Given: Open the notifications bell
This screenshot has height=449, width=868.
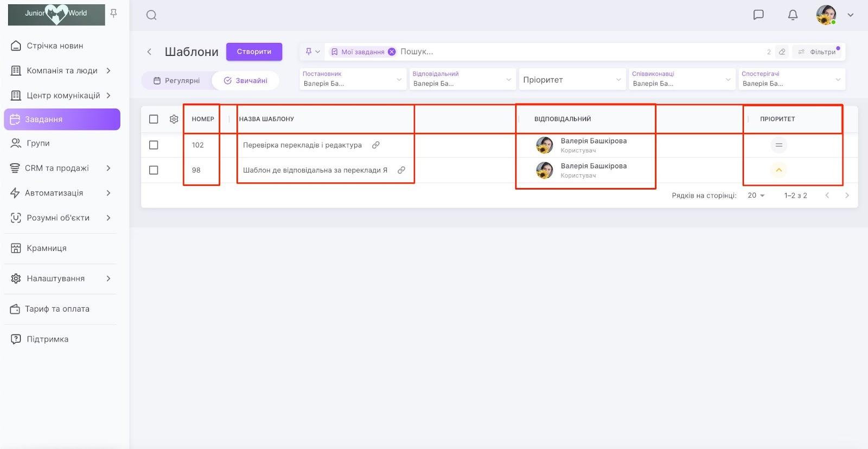Looking at the screenshot, I should pyautogui.click(x=793, y=15).
